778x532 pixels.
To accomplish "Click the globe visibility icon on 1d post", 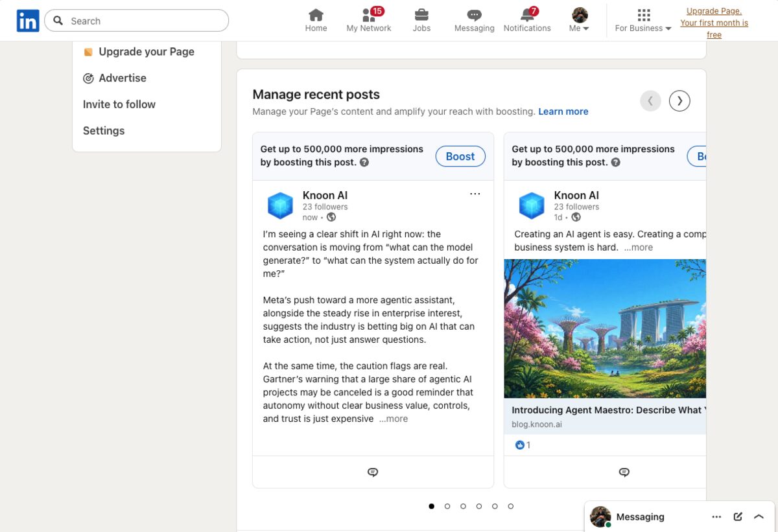I will pyautogui.click(x=576, y=217).
